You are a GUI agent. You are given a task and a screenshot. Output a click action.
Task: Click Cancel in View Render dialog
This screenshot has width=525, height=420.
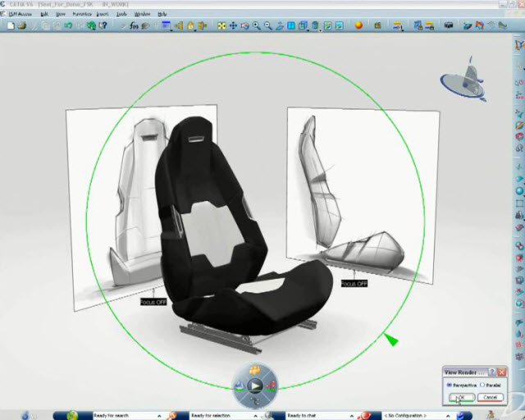tap(491, 397)
